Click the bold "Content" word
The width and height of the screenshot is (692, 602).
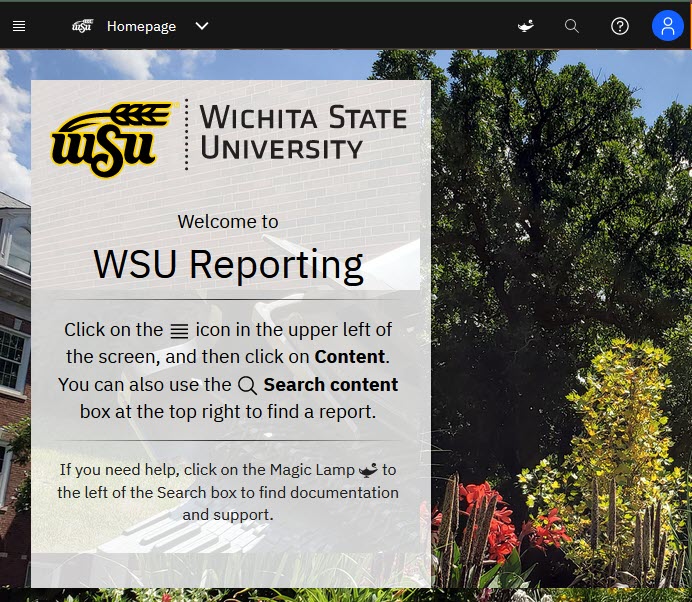(350, 357)
